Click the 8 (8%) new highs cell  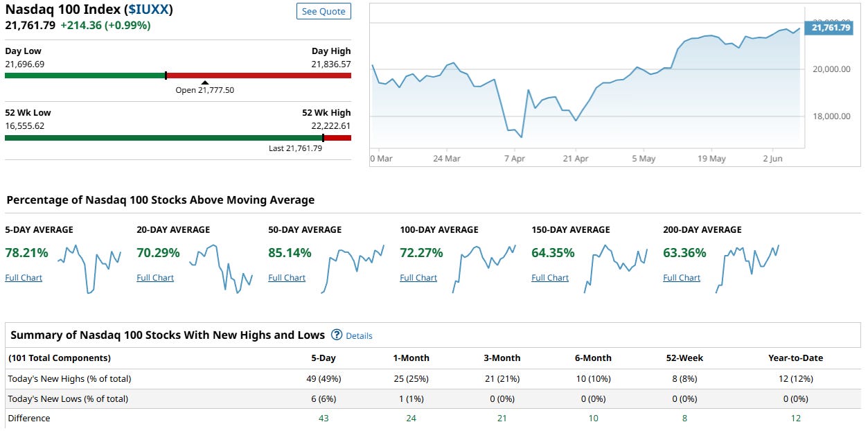click(684, 379)
